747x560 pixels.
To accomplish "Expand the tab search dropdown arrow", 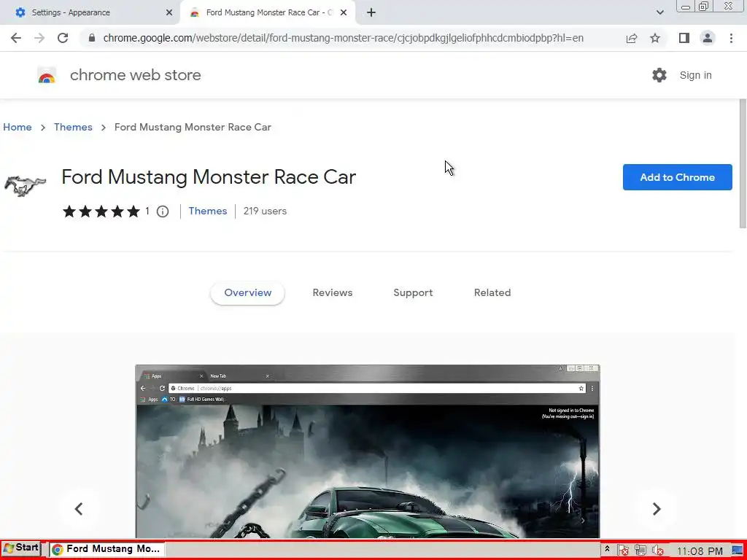I will click(659, 13).
